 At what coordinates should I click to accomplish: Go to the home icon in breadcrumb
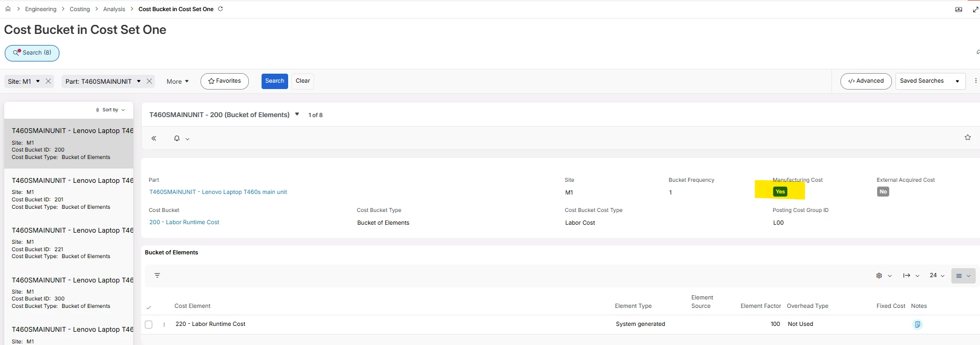[x=8, y=9]
